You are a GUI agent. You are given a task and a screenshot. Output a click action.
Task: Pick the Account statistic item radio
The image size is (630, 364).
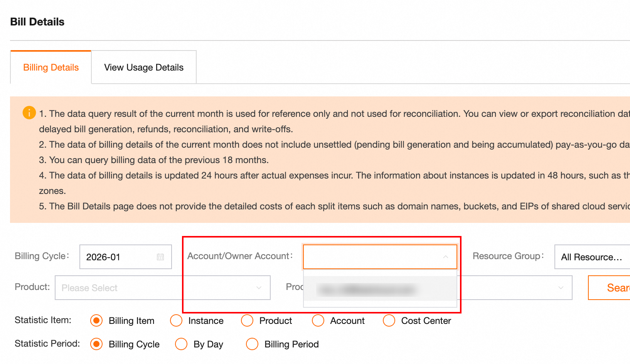pyautogui.click(x=318, y=320)
